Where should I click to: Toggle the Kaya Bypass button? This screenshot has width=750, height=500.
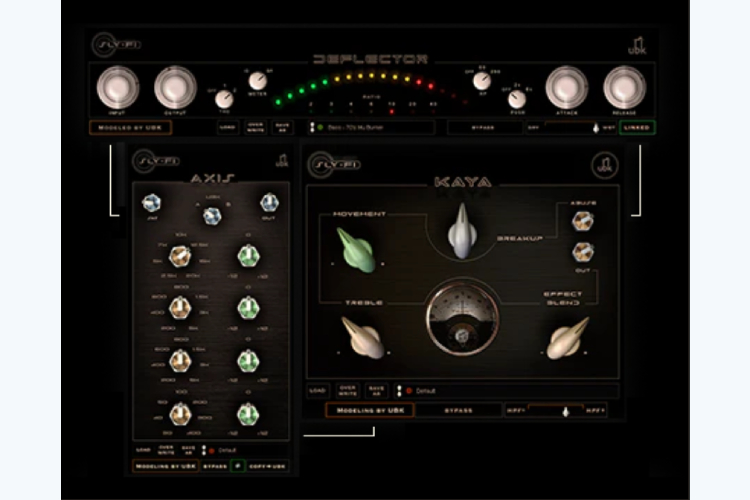click(458, 411)
